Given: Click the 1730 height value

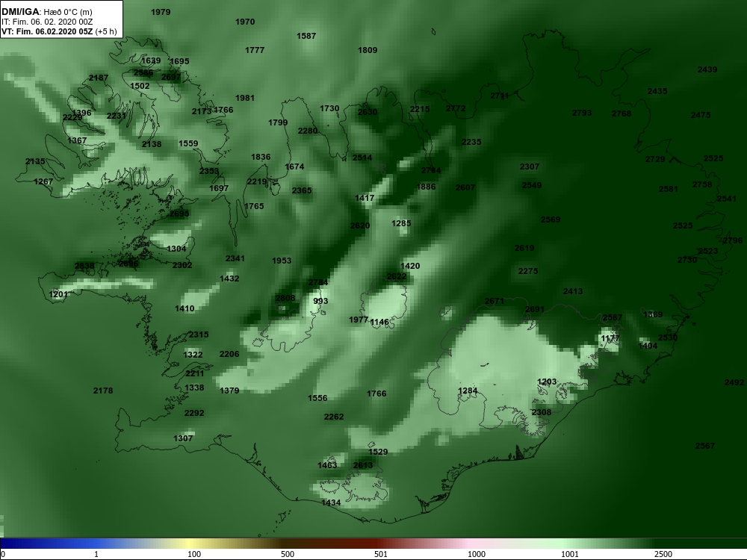Looking at the screenshot, I should (x=329, y=108).
